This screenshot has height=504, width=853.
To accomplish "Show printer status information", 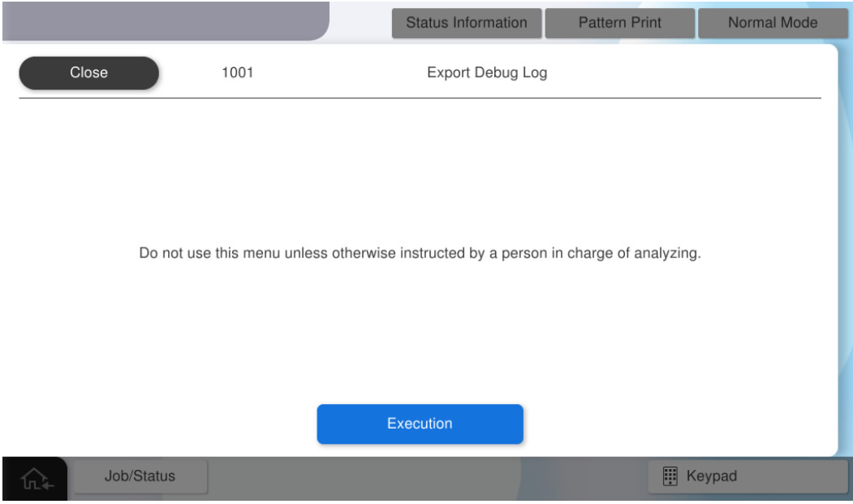I will point(466,23).
